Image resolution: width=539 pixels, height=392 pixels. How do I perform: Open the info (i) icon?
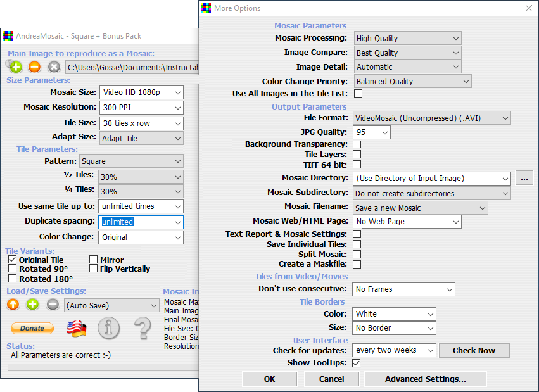pos(109,328)
